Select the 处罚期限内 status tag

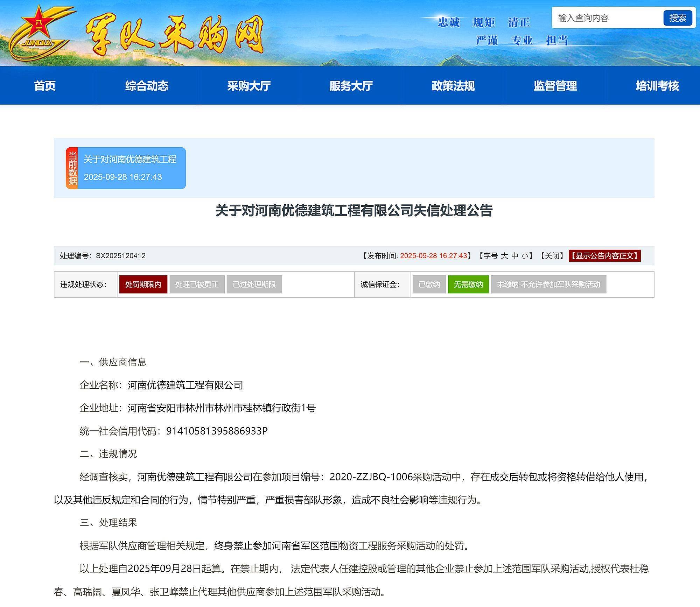tap(143, 284)
